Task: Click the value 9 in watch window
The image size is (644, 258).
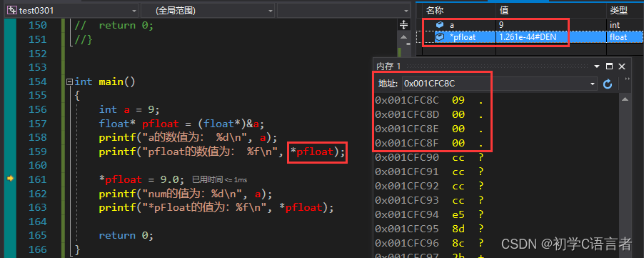Action: click(501, 25)
